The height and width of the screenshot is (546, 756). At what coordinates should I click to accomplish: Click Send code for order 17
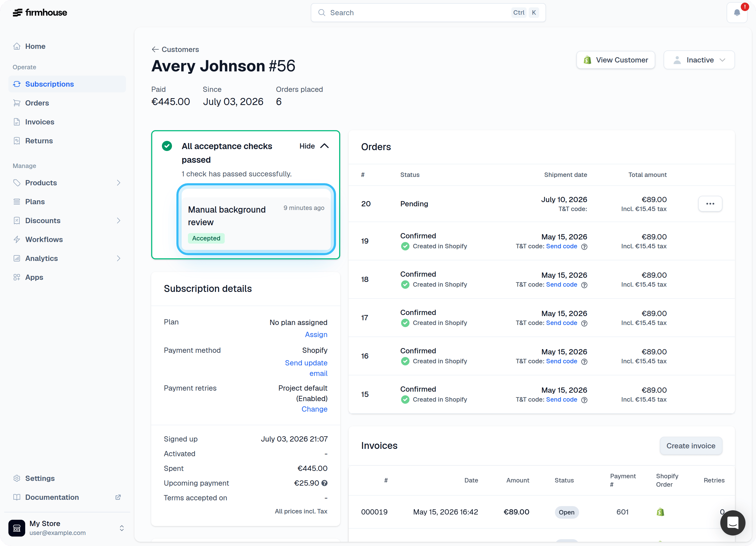pos(561,323)
